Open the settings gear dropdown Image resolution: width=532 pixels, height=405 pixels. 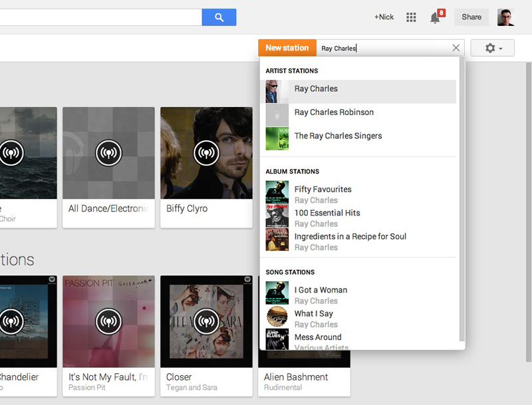492,48
